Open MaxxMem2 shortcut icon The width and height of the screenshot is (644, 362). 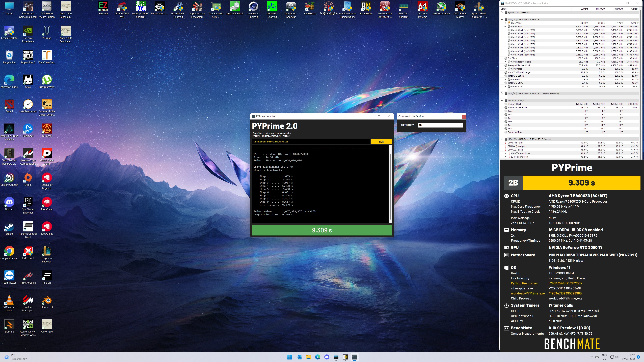[x=178, y=10]
